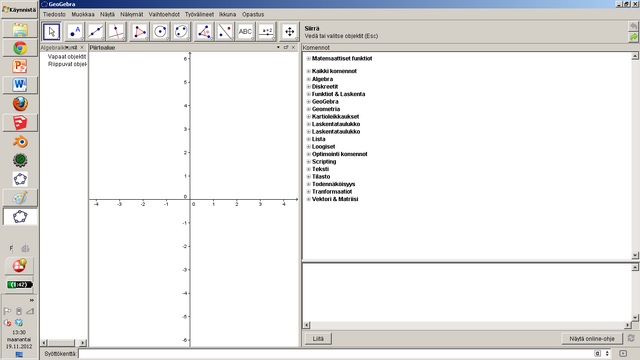The width and height of the screenshot is (640, 360).
Task: Select the Reflect about Line tool
Action: tap(224, 32)
